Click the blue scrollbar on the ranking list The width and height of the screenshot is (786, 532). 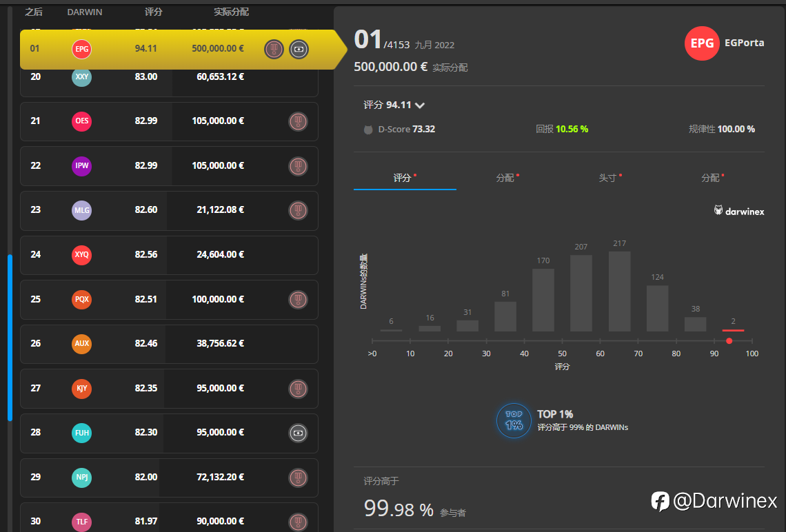(x=10, y=338)
